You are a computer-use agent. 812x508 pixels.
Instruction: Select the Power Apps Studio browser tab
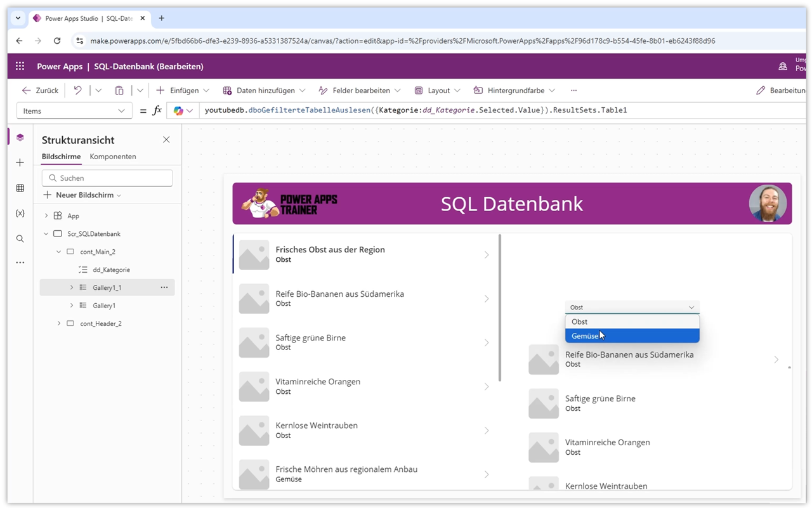point(88,18)
